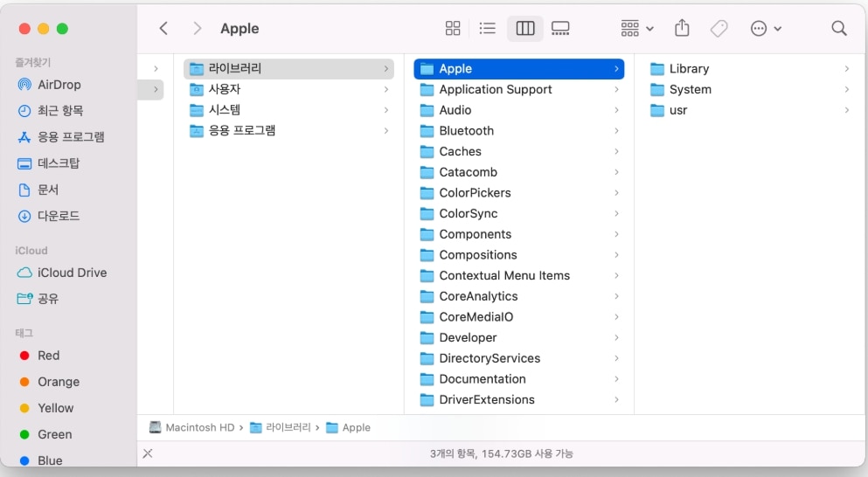Select the Audio folder

point(518,110)
